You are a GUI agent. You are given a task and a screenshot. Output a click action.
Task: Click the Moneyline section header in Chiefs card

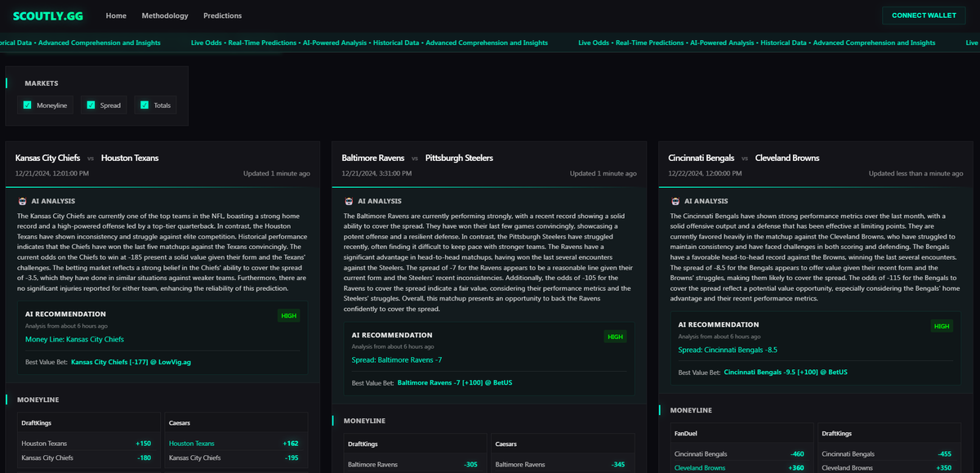tap(38, 399)
